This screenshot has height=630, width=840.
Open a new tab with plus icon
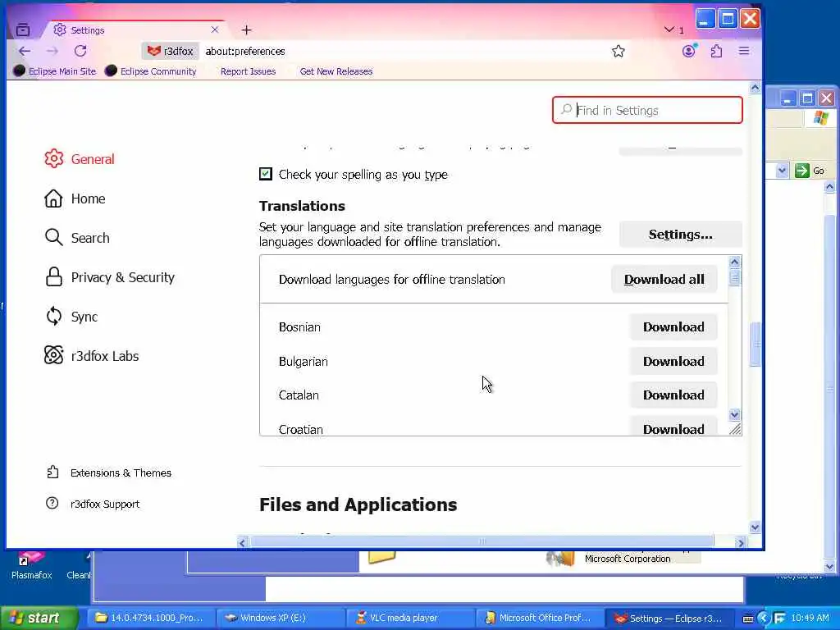pos(246,30)
